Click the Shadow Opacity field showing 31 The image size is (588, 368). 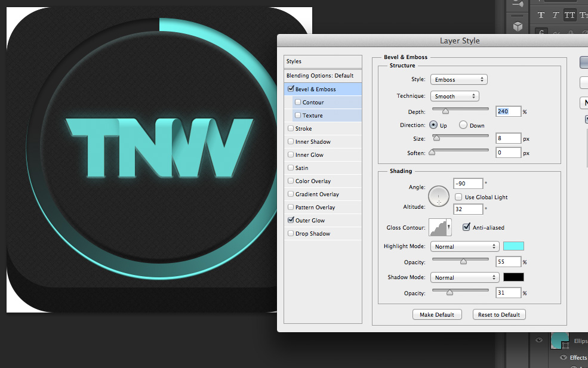[x=508, y=293]
